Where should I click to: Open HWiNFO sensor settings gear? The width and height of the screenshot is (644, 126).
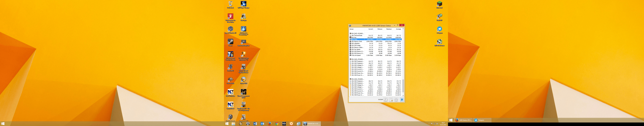(396, 100)
